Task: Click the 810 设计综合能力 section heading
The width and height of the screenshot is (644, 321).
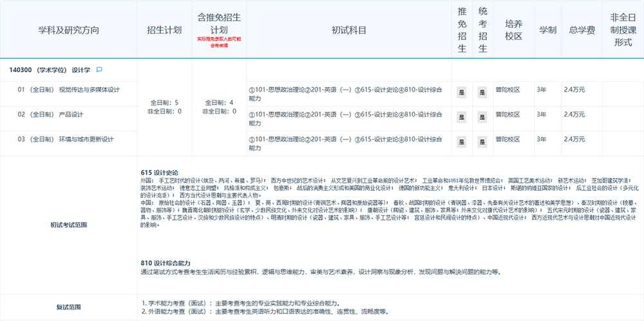Action: pyautogui.click(x=166, y=263)
